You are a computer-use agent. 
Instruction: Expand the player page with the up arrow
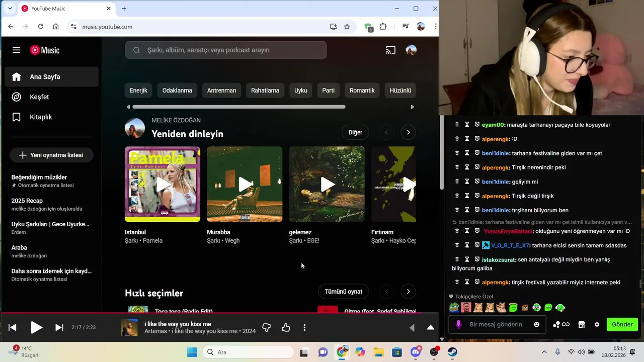point(431,327)
